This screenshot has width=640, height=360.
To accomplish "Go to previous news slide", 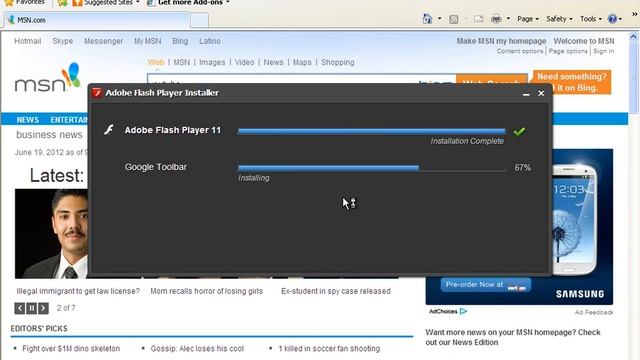I will coord(20,308).
